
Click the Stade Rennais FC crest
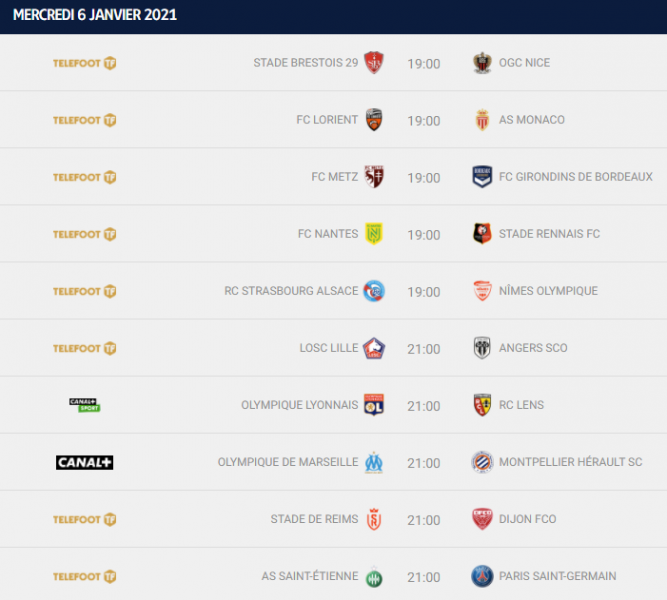click(482, 234)
